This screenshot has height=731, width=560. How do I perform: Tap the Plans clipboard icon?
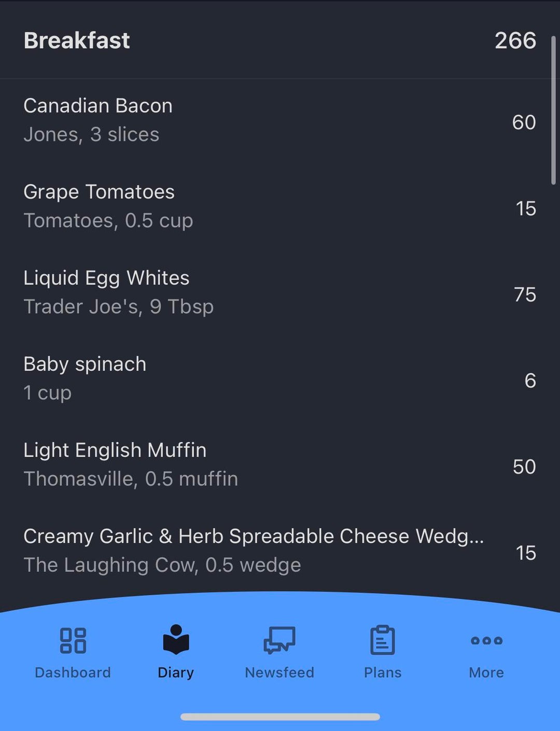tap(383, 640)
